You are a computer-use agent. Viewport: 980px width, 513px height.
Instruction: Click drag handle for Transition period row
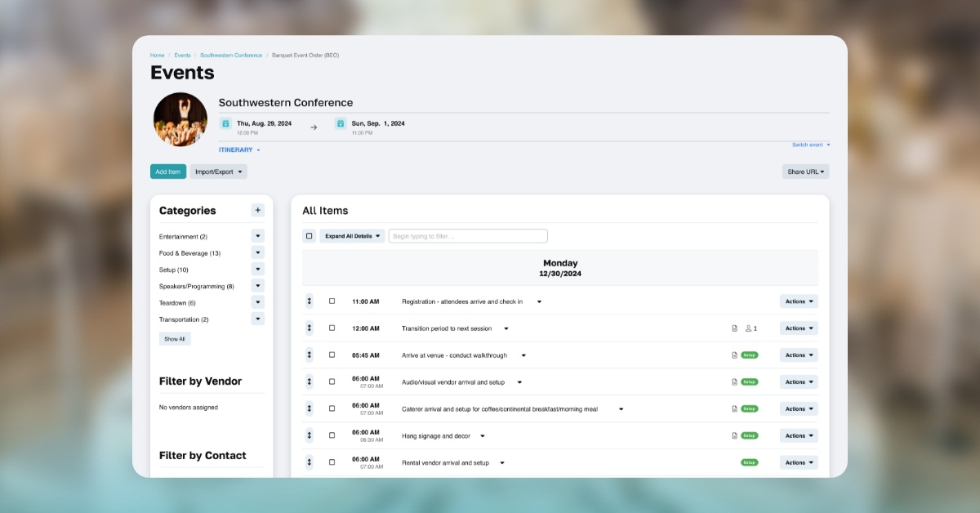click(x=310, y=328)
